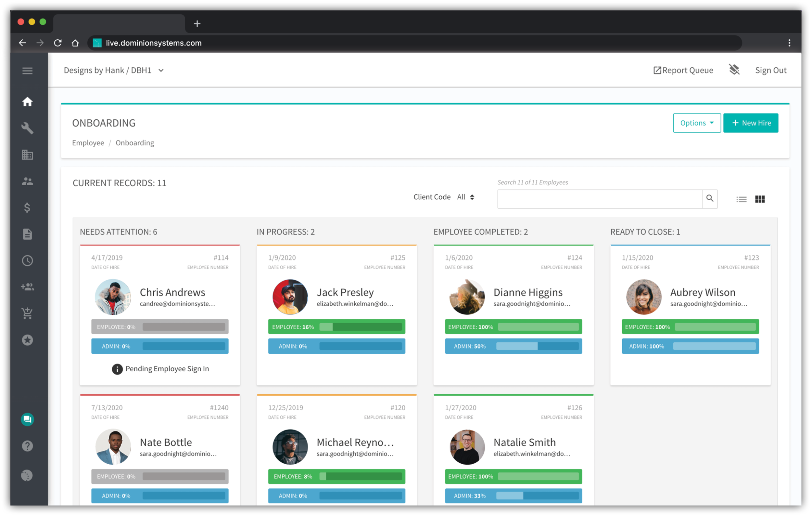This screenshot has height=516, width=812.
Task: Select the add-person onboarding icon in the sidebar
Action: point(27,287)
